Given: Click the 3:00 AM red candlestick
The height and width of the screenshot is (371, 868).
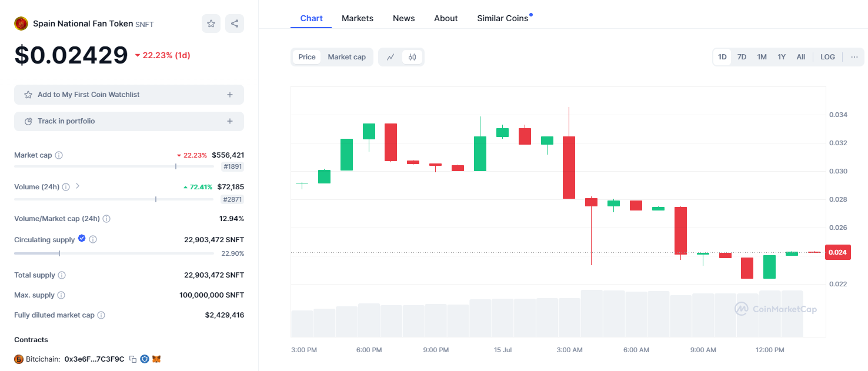Looking at the screenshot, I should click(569, 168).
